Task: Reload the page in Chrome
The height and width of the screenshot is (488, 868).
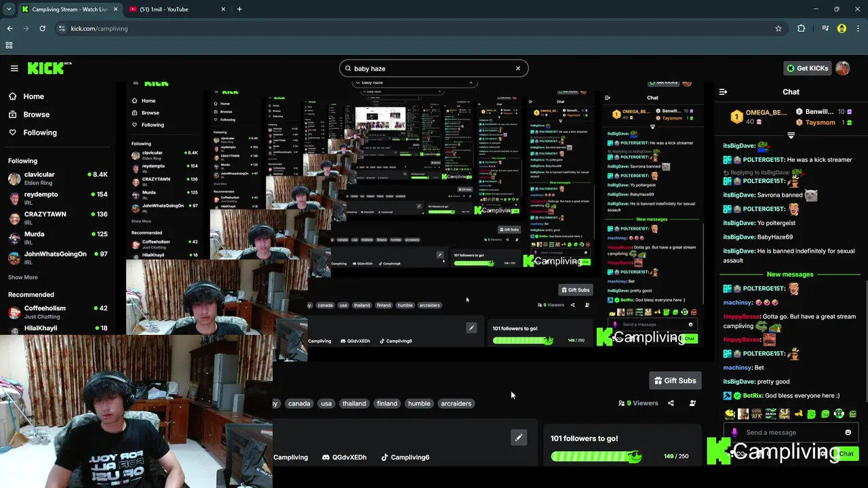Action: tap(42, 28)
